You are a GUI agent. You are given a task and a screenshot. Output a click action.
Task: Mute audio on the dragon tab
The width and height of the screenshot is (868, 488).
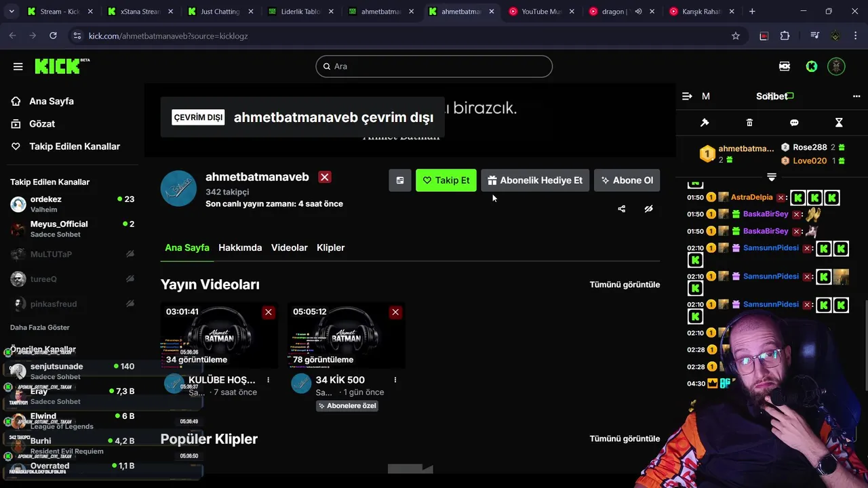(638, 12)
